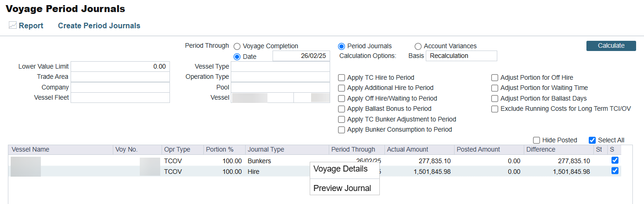Open the Operation Type field
The width and height of the screenshot is (644, 204).
[280, 77]
